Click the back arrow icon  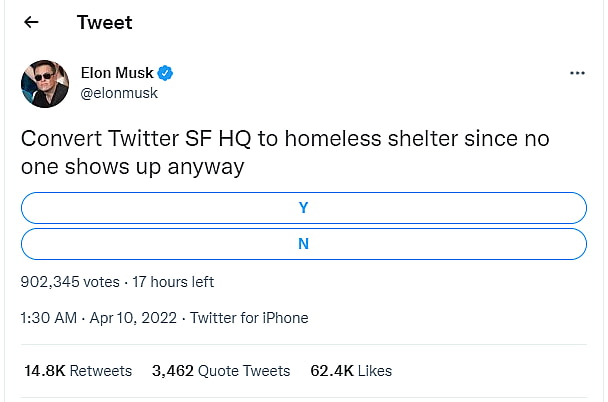coord(32,22)
